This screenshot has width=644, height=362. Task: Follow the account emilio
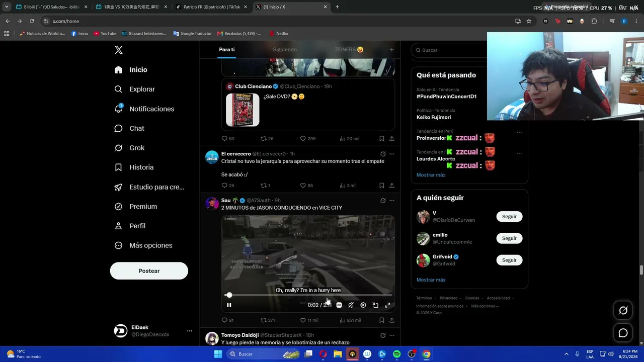click(x=509, y=238)
